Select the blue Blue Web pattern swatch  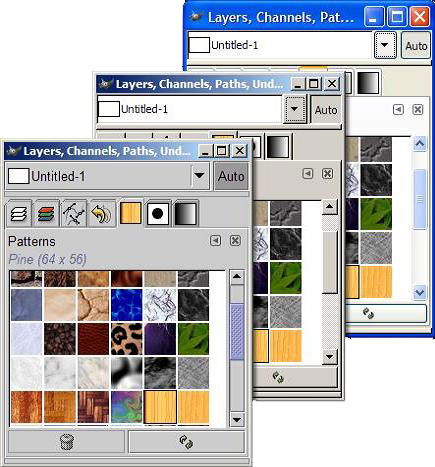point(127,305)
